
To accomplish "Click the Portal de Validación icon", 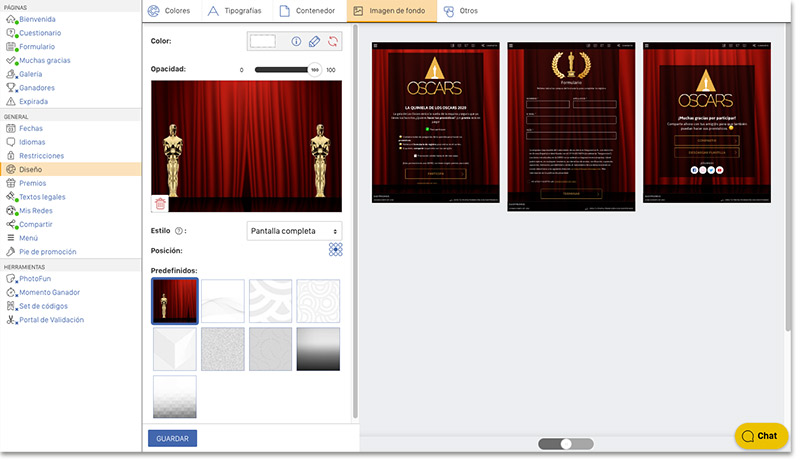I will tap(11, 320).
